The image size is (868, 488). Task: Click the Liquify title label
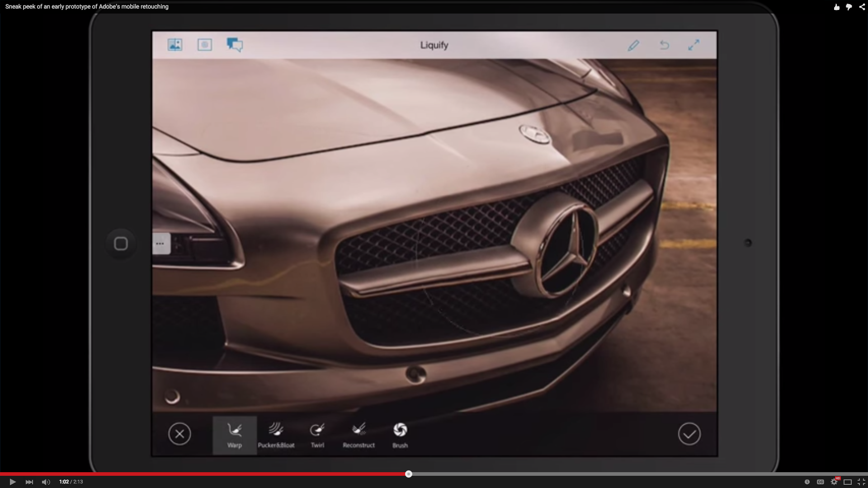434,45
